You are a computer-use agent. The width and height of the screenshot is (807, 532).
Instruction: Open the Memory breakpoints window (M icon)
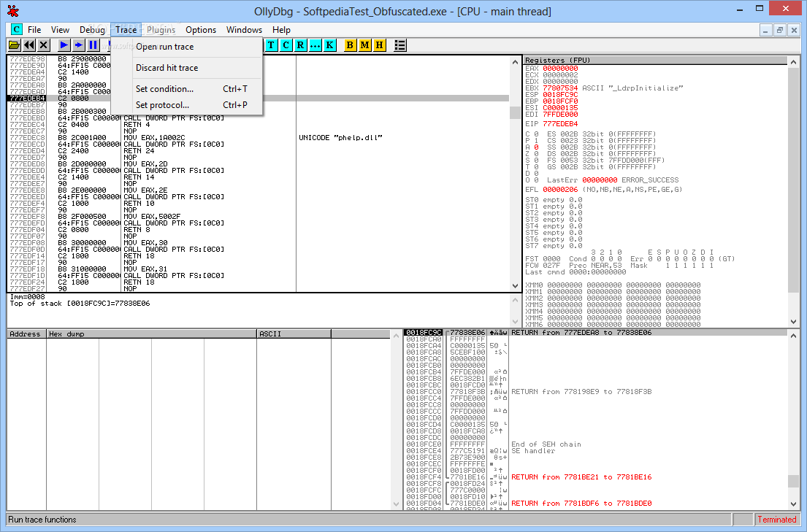click(365, 45)
